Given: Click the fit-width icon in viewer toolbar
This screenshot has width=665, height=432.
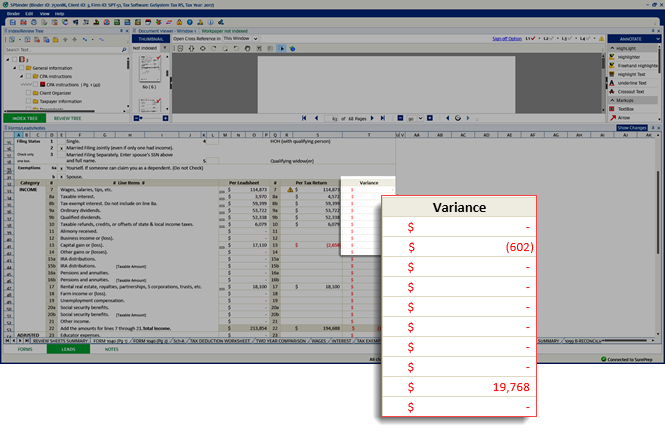Looking at the screenshot, I should click(x=203, y=48).
